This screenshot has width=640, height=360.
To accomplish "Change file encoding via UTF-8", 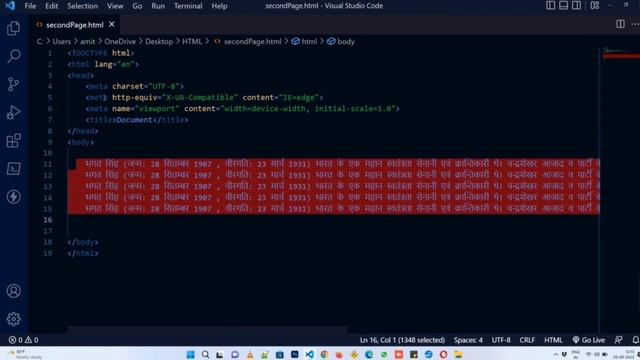I will 501,340.
